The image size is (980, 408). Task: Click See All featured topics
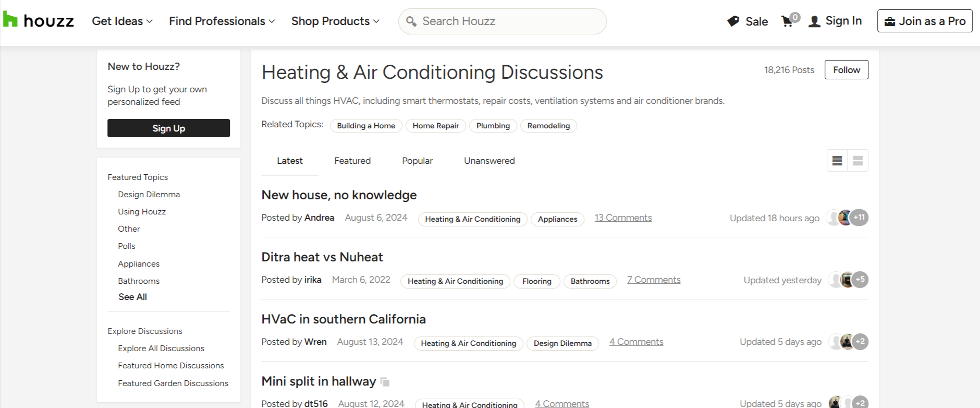coord(132,297)
